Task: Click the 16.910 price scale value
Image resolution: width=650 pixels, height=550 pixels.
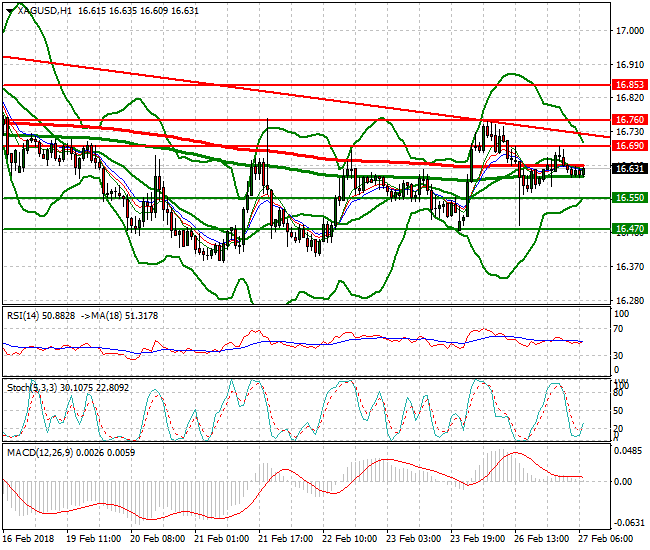Action: (630, 65)
